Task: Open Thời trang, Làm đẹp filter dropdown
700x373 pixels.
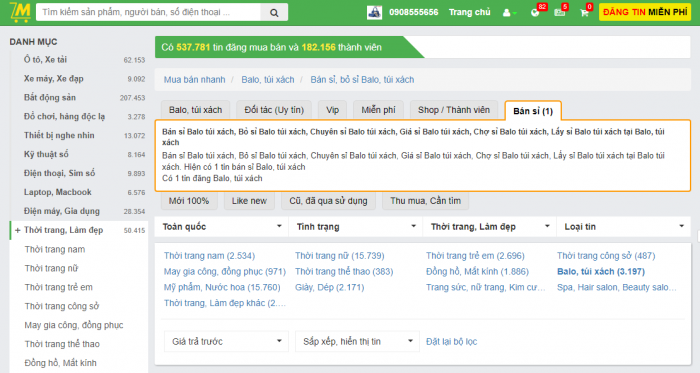Action: (490, 227)
